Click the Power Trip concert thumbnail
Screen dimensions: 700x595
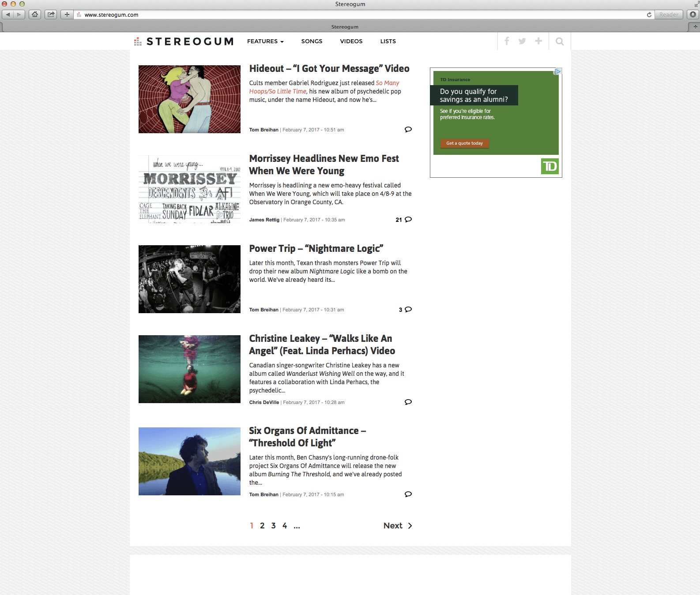coord(189,279)
